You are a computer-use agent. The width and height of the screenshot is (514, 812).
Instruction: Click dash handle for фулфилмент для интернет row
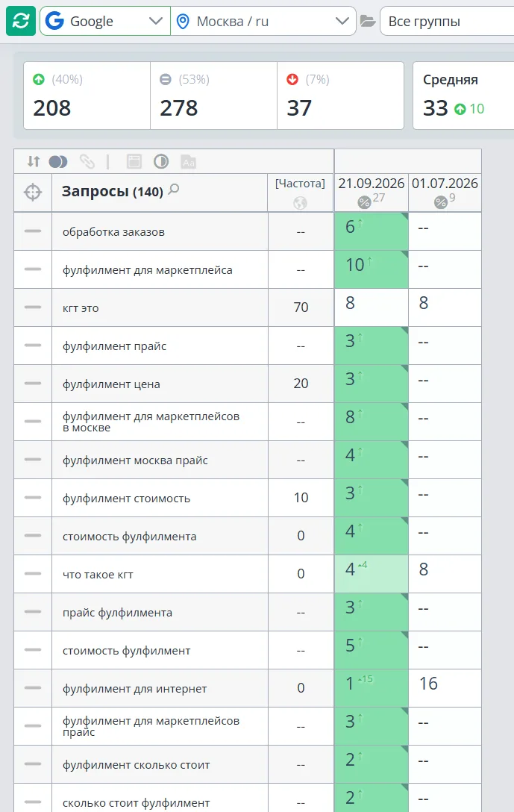pyautogui.click(x=33, y=687)
